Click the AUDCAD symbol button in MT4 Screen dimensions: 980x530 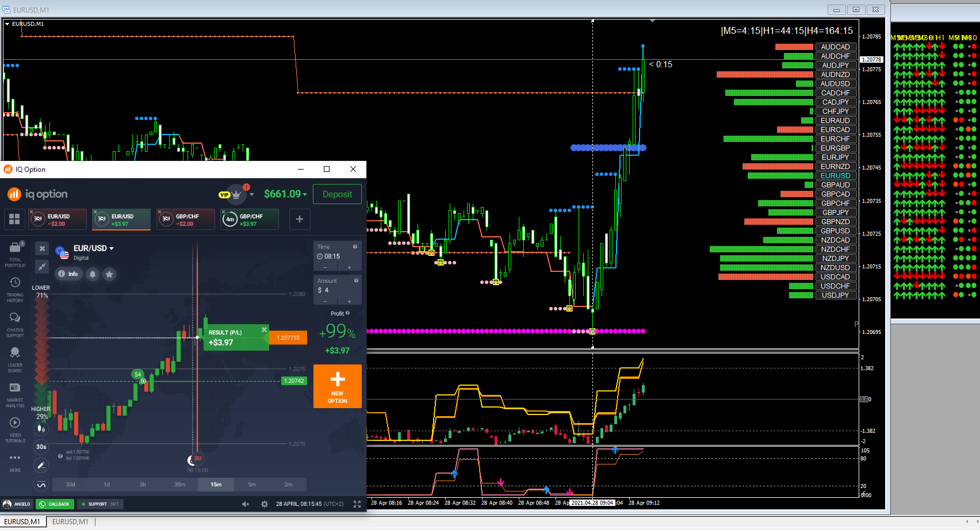pos(836,47)
